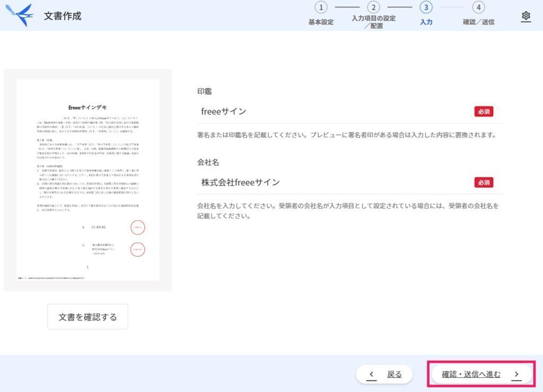Go to step 2 入力項目の設定/配置
Viewport: 543px width, 392px height.
pos(374,15)
